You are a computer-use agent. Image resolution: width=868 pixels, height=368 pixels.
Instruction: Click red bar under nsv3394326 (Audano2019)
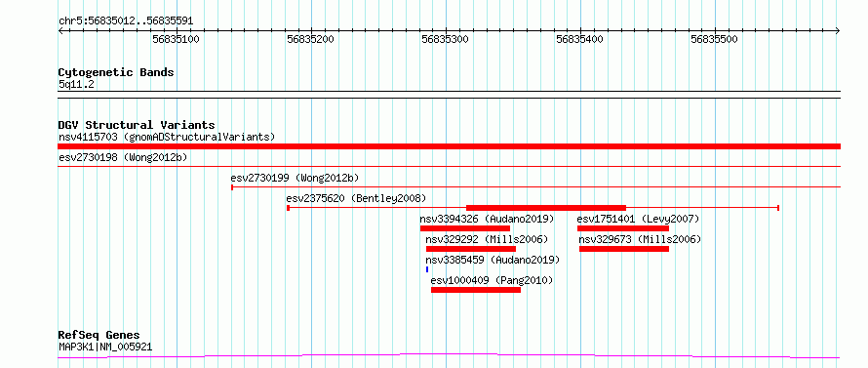465,228
